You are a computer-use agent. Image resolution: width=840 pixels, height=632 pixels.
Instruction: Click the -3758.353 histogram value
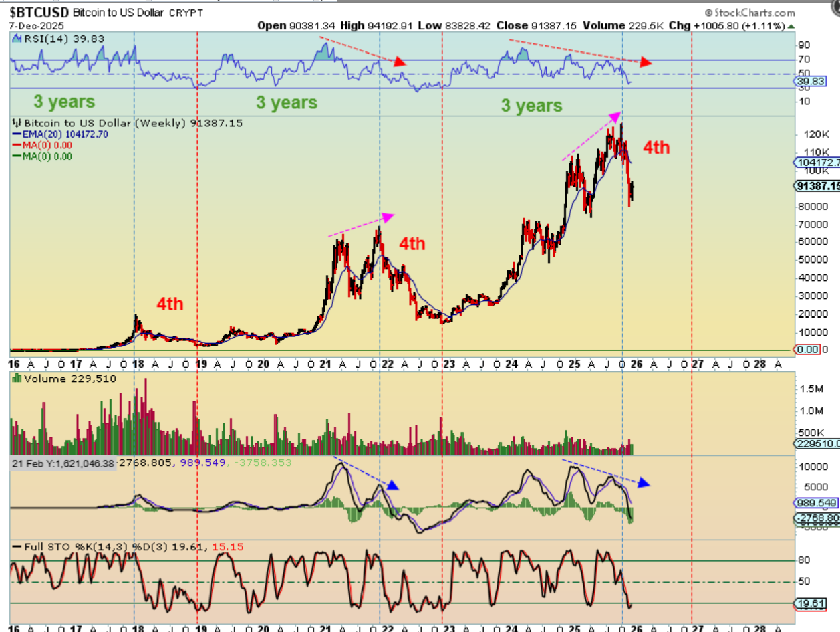click(263, 463)
